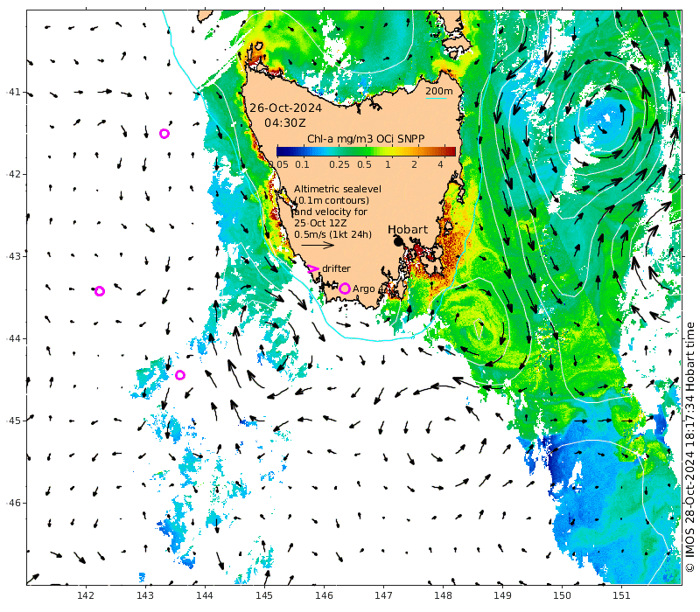
Task: Click the Chl-a color scale bar
Action: click(366, 151)
